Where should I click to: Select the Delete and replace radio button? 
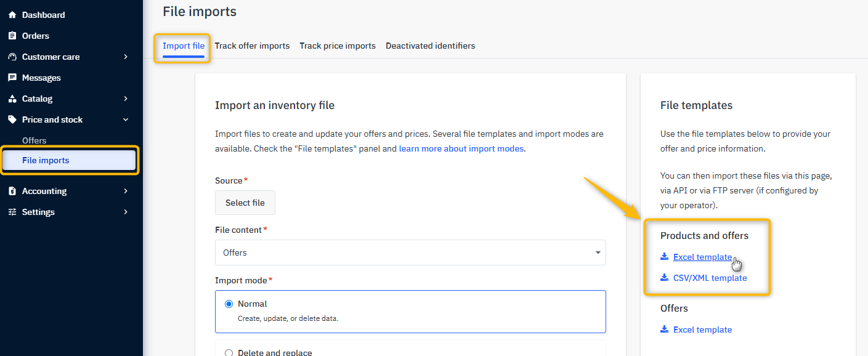point(229,353)
